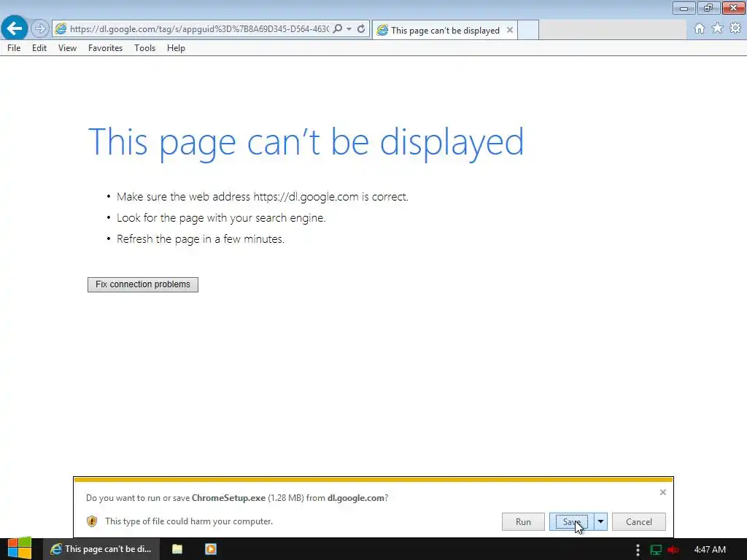Image resolution: width=747 pixels, height=560 pixels.
Task: Expand the Save options dropdown arrow
Action: point(601,522)
